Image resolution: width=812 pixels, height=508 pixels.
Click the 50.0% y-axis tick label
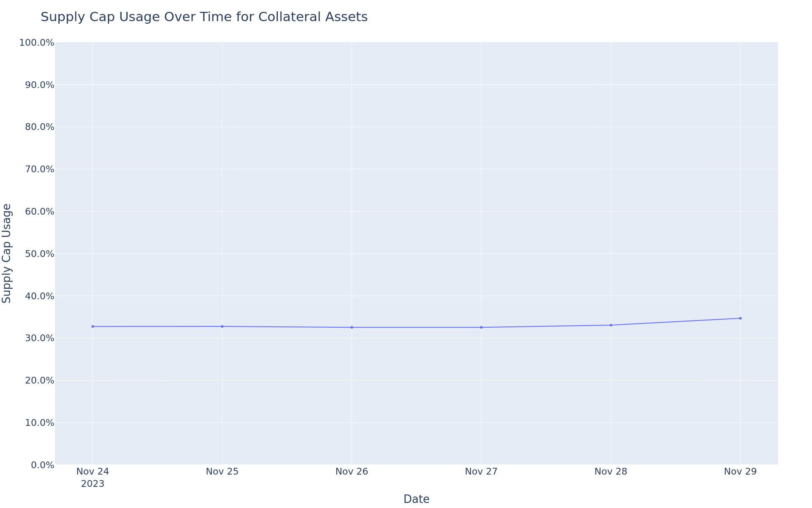coord(40,254)
